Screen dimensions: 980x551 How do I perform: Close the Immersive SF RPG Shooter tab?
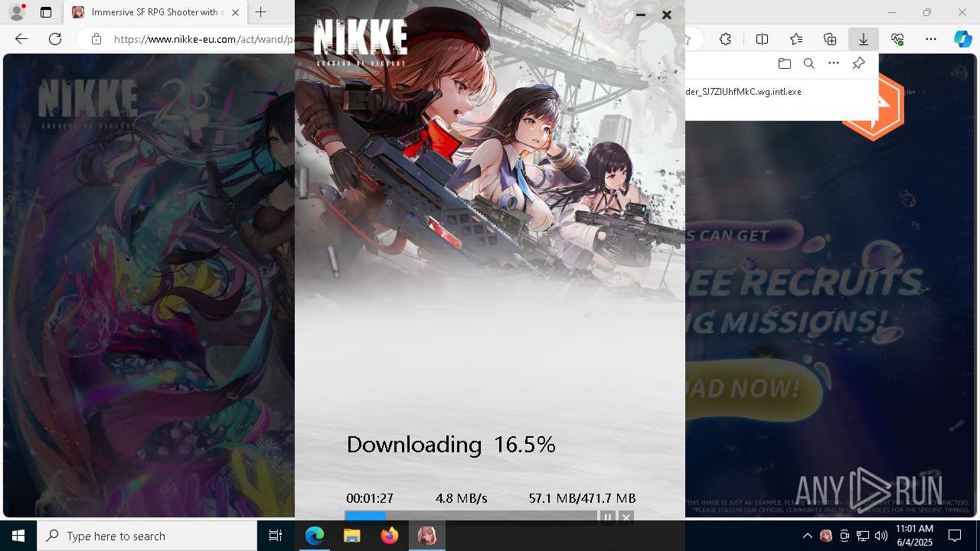235,12
